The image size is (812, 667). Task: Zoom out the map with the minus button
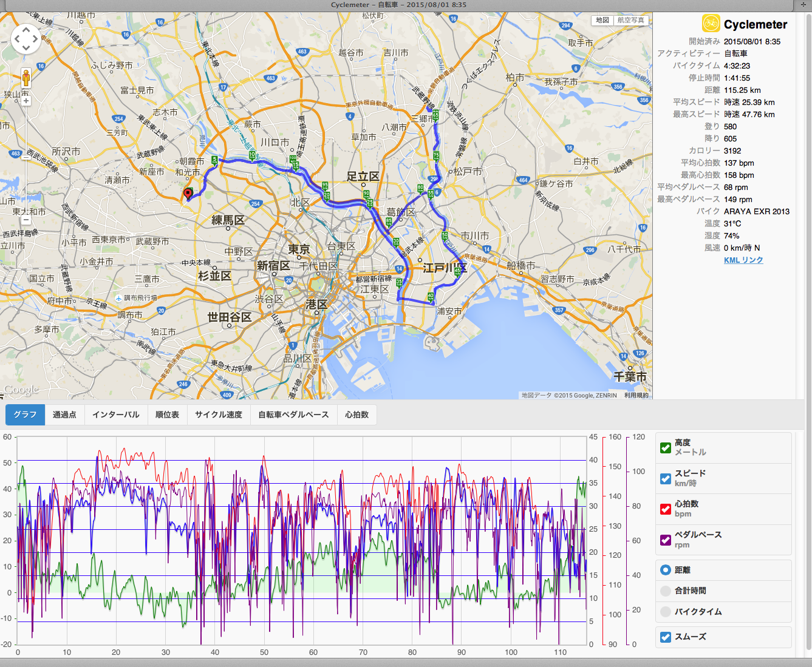(x=26, y=220)
